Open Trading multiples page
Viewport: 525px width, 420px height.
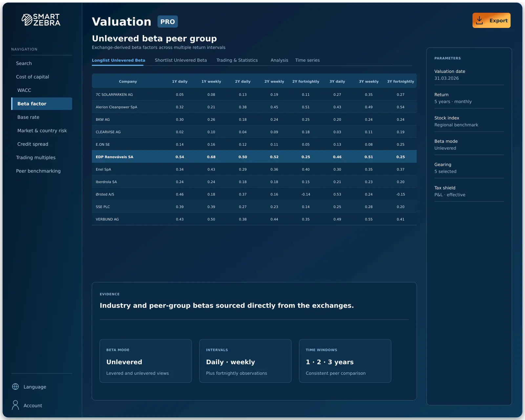coord(42,157)
